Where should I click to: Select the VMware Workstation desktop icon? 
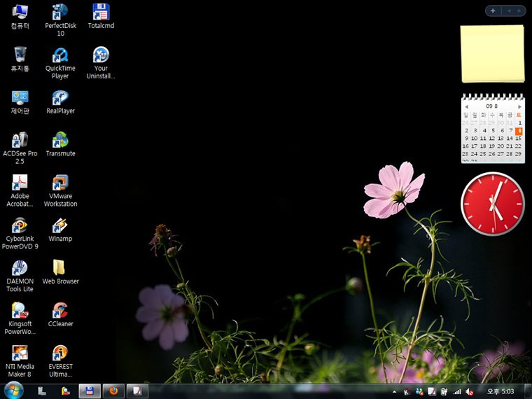pos(60,183)
